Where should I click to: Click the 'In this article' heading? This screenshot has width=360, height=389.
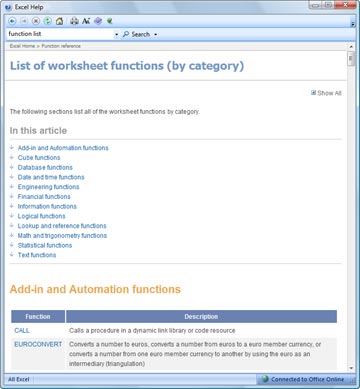point(38,130)
